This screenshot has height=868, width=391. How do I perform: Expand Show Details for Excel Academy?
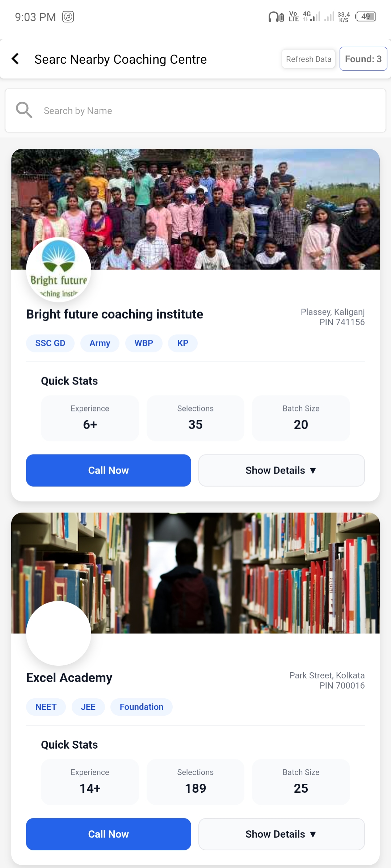point(281,834)
